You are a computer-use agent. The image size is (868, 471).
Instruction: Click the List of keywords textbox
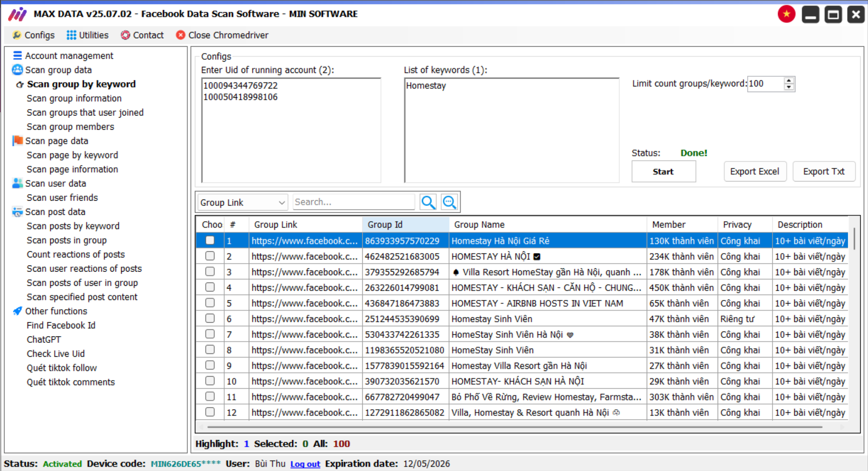tap(512, 130)
